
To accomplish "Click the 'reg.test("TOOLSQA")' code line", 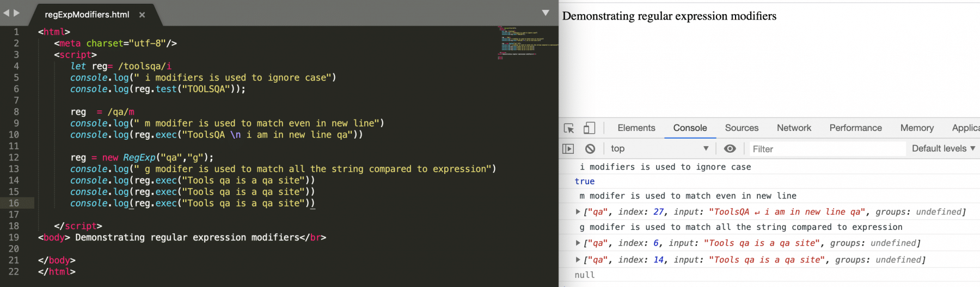I will [x=158, y=89].
